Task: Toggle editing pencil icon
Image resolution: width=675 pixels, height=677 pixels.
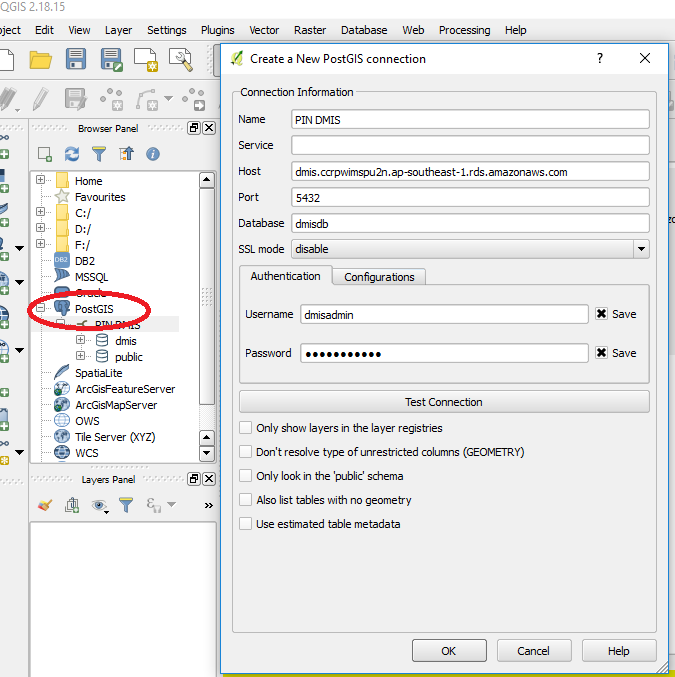Action: (41, 99)
